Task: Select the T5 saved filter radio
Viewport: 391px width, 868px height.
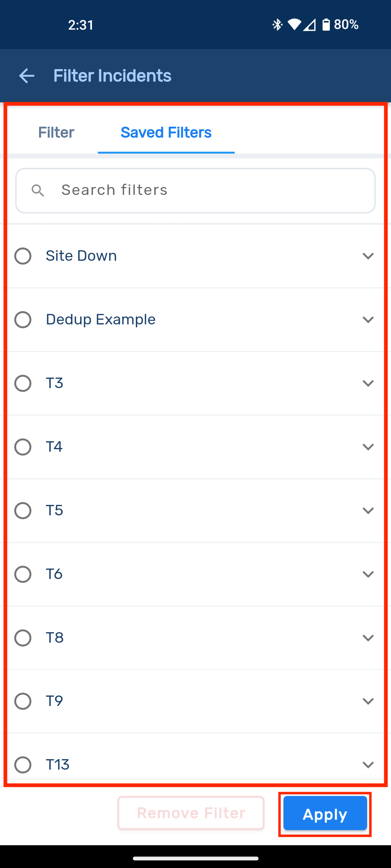Action: tap(23, 511)
